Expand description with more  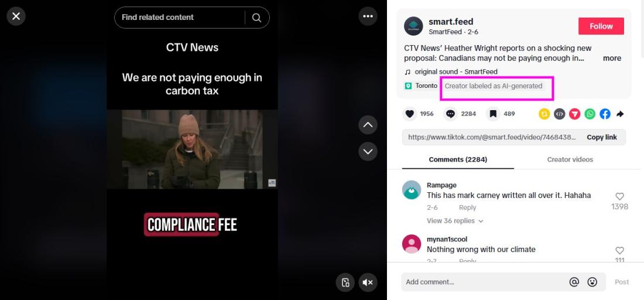click(x=612, y=59)
